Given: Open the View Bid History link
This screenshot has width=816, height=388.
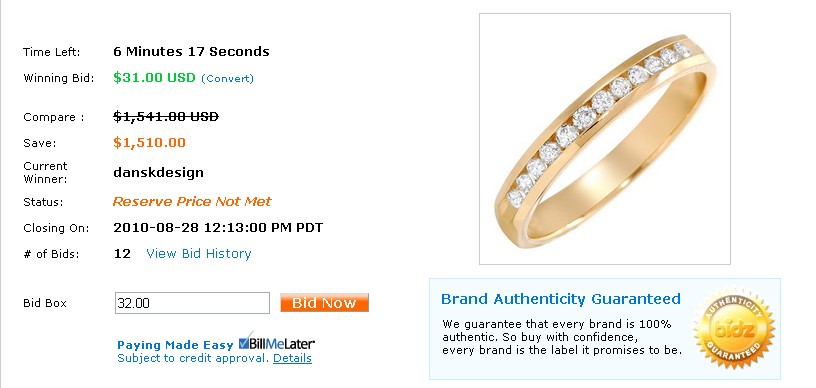Looking at the screenshot, I should (199, 254).
